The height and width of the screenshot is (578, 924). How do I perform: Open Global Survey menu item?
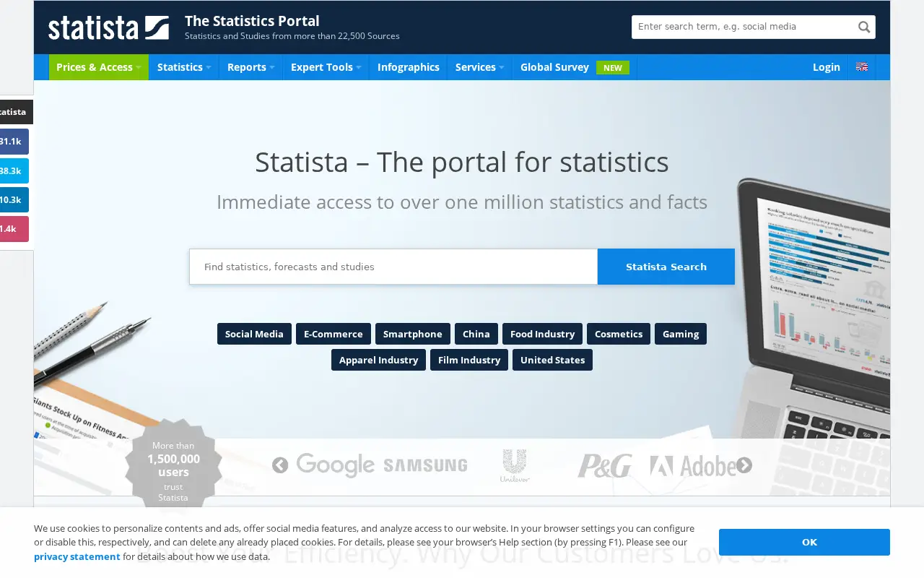click(575, 67)
